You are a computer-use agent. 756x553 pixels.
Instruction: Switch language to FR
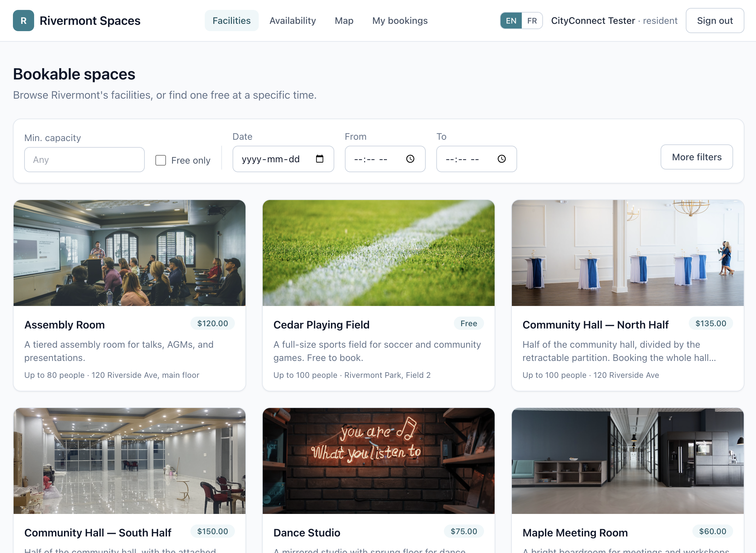(x=532, y=21)
